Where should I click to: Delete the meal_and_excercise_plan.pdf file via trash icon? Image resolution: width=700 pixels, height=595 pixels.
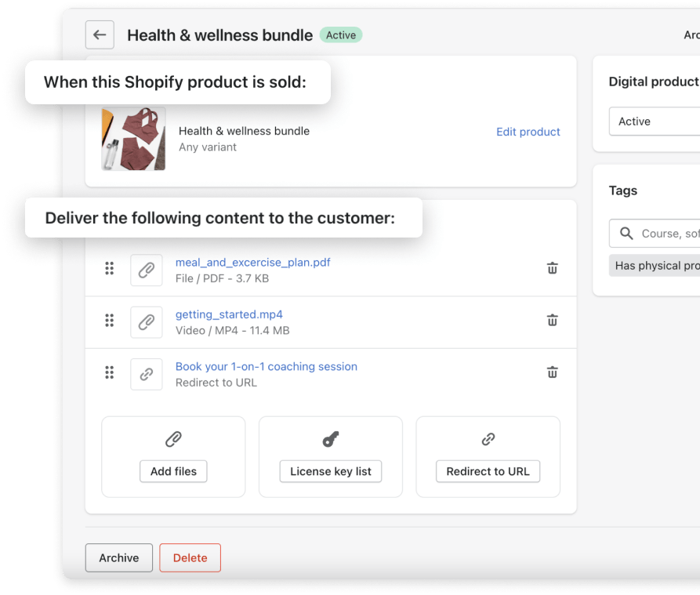(x=552, y=268)
